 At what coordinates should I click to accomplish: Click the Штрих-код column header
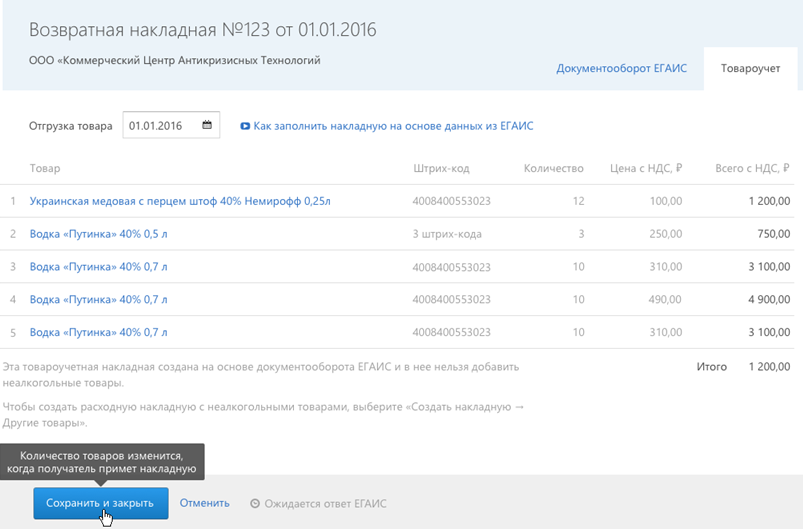pos(441,168)
